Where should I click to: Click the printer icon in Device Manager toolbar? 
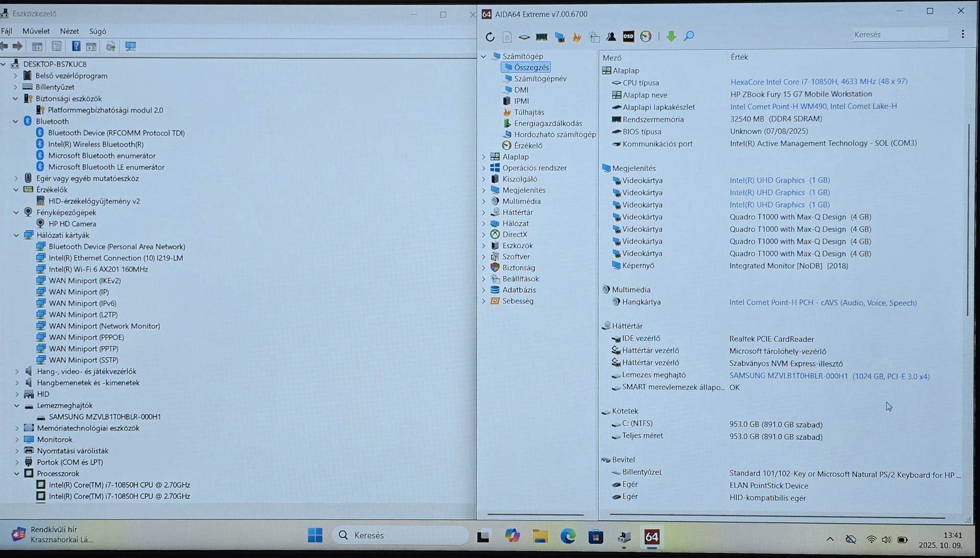(x=110, y=46)
